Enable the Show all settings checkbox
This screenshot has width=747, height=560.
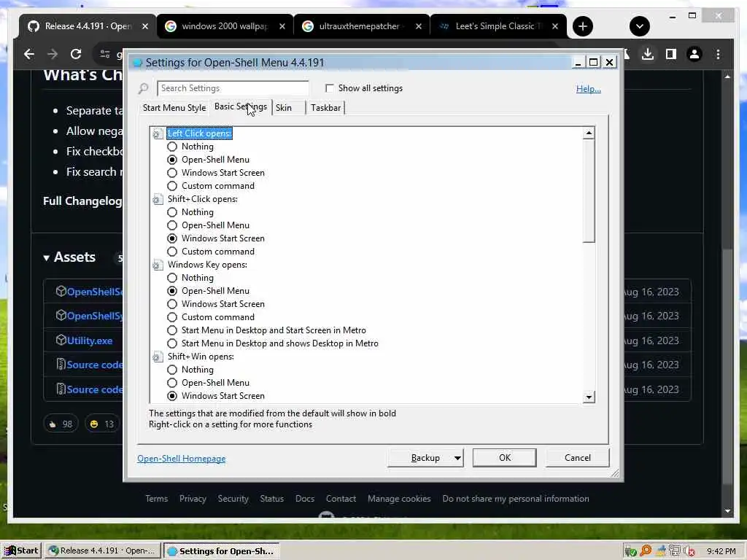tap(330, 88)
